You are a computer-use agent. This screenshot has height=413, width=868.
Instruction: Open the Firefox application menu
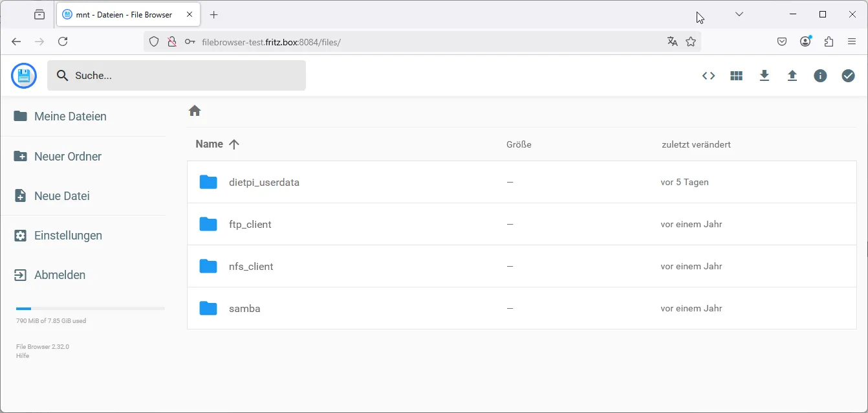[x=852, y=41]
